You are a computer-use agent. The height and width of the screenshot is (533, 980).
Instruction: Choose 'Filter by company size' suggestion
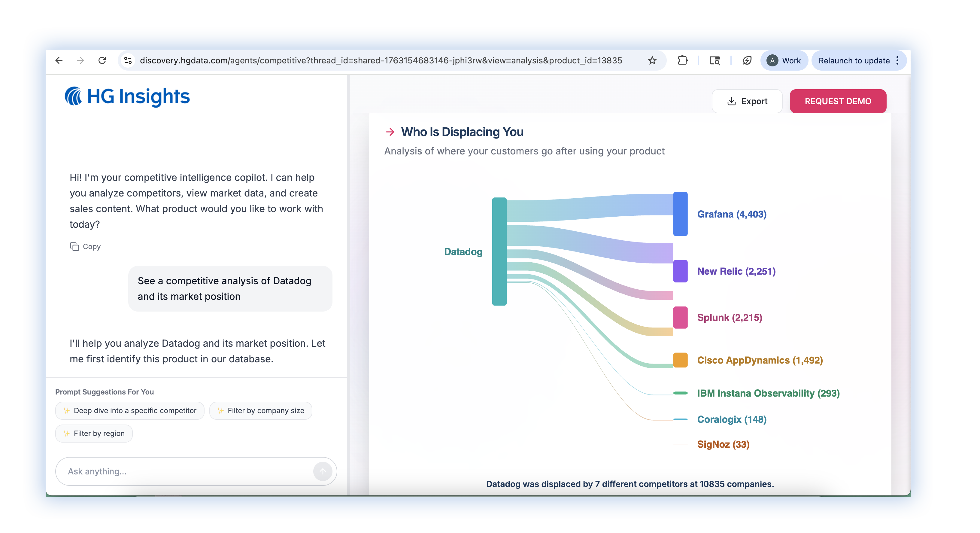coord(261,411)
